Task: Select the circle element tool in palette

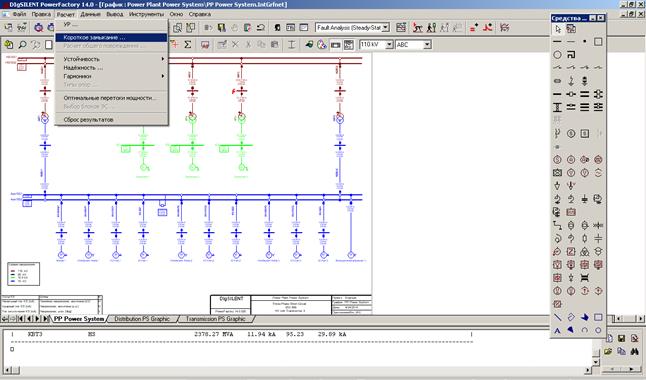Action: tap(557, 54)
